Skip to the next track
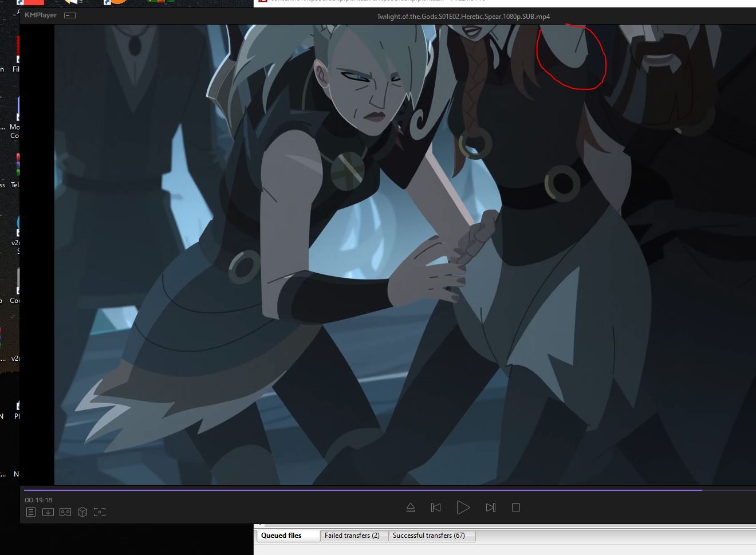The height and width of the screenshot is (555, 756). [x=490, y=507]
